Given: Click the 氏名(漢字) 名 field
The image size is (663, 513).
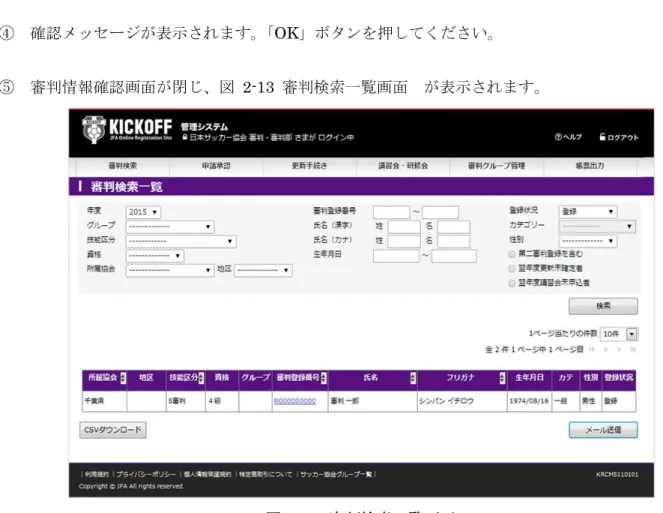Looking at the screenshot, I should point(453,227).
